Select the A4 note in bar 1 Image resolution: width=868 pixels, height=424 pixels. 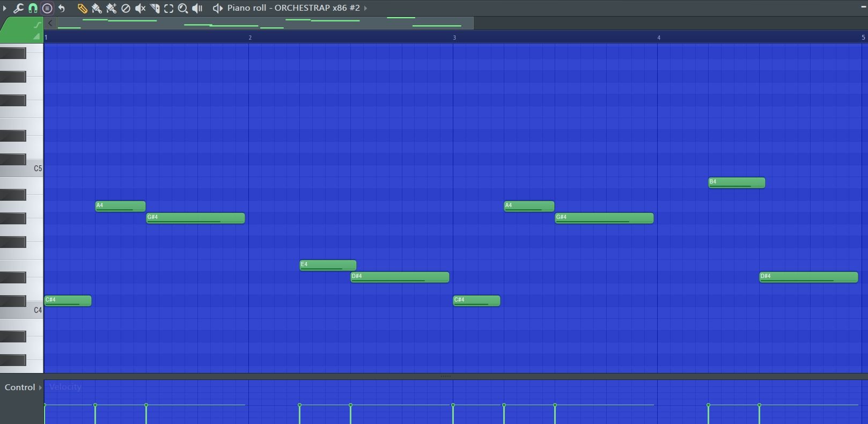tap(120, 206)
